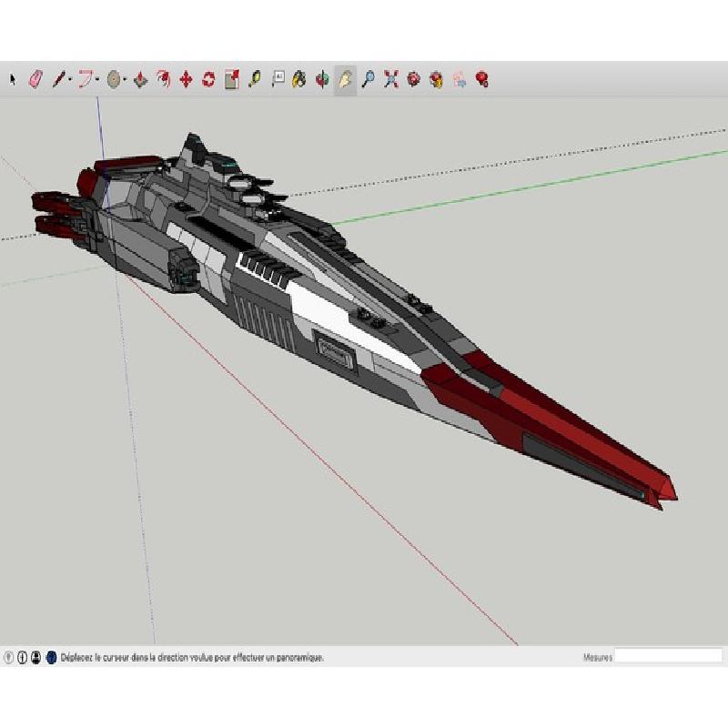Activate the Line pencil tool

(x=57, y=80)
